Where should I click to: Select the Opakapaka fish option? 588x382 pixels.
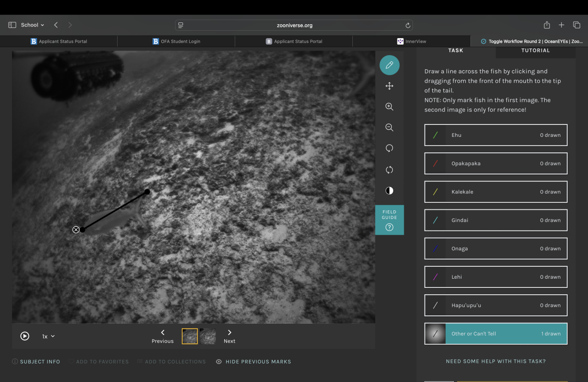coord(496,163)
